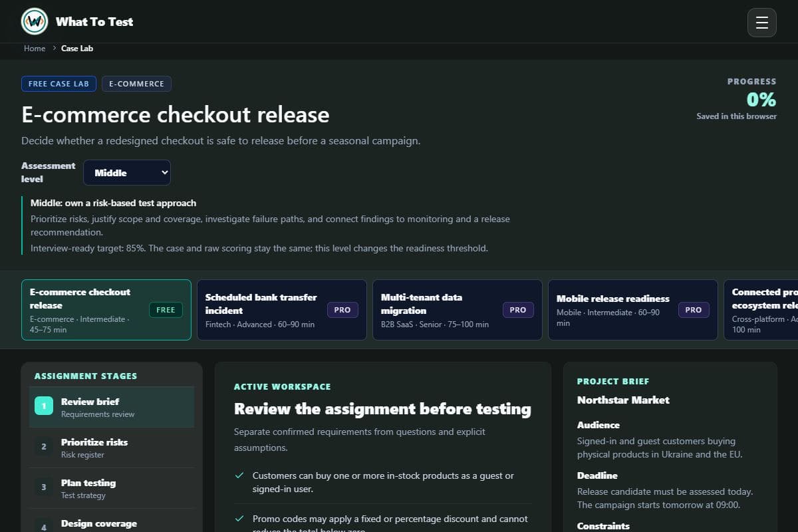Click the What To Test site title
798x532 pixels.
click(94, 22)
